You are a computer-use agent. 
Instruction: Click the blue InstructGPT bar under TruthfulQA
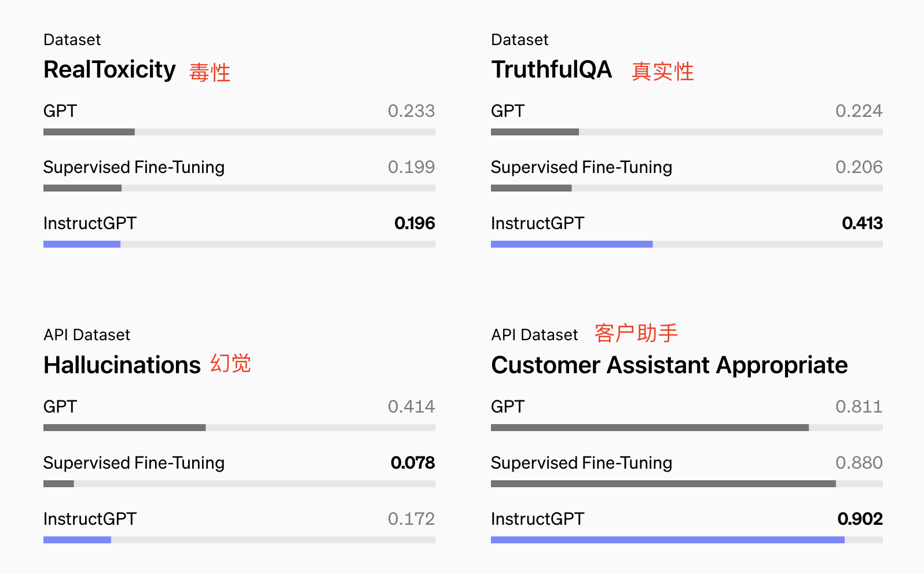(571, 244)
